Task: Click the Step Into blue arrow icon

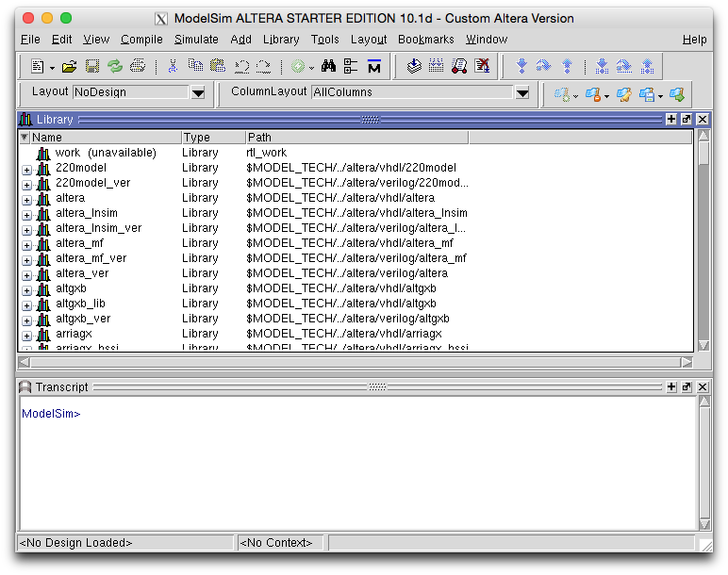Action: pyautogui.click(x=521, y=66)
